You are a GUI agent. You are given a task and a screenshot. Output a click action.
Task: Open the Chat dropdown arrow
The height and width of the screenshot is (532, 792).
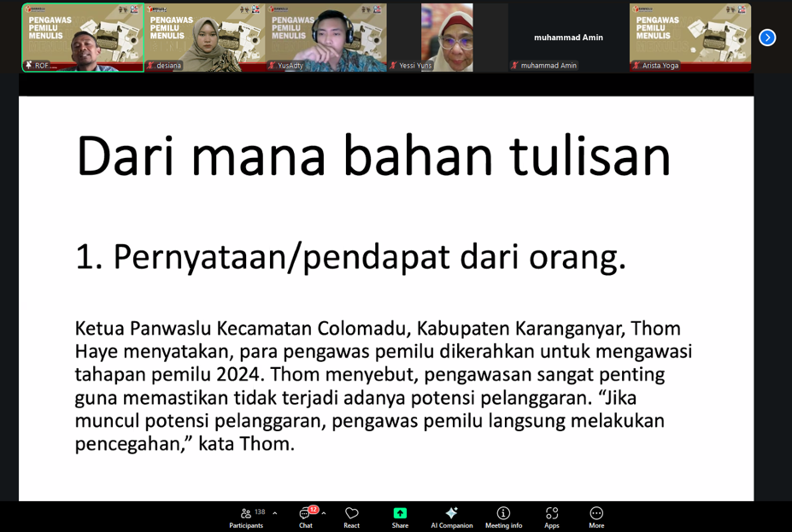(x=323, y=511)
